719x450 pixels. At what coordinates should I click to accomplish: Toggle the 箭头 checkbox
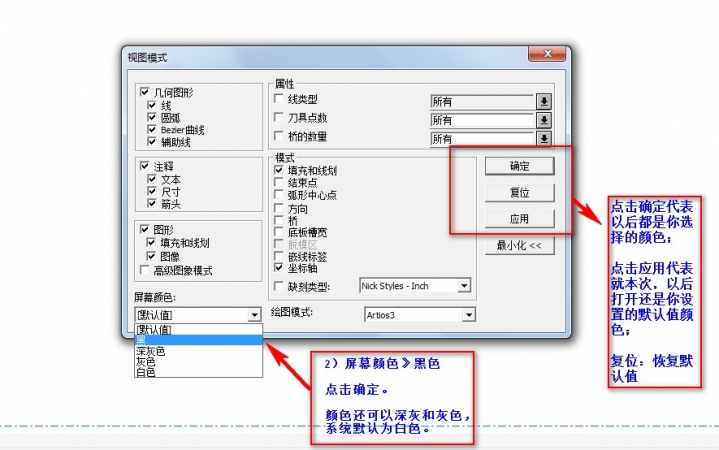[152, 203]
